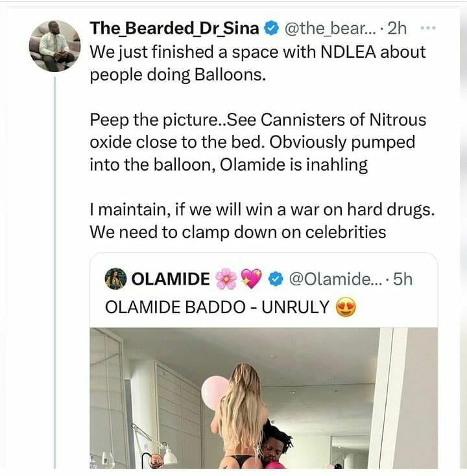Click the pink flower emoji after OLAMIDE
467x476 pixels.
click(x=226, y=280)
